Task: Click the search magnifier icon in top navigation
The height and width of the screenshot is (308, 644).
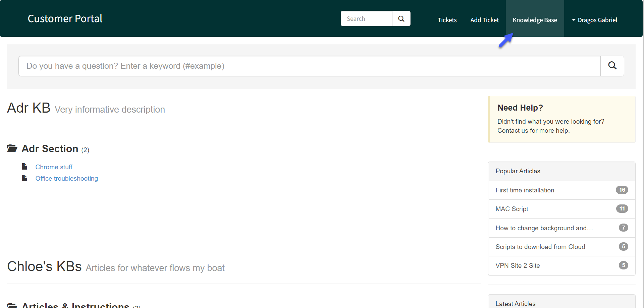Action: click(x=401, y=18)
